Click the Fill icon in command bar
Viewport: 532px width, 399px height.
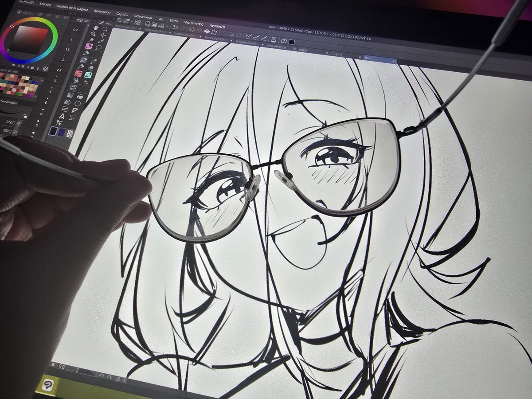pos(207,31)
